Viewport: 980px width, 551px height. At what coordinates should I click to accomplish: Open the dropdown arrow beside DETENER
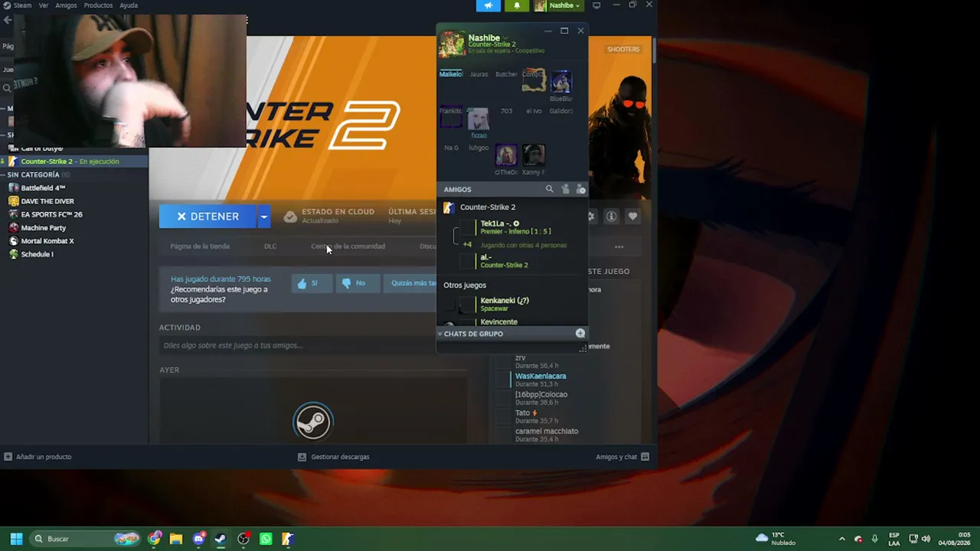[263, 217]
